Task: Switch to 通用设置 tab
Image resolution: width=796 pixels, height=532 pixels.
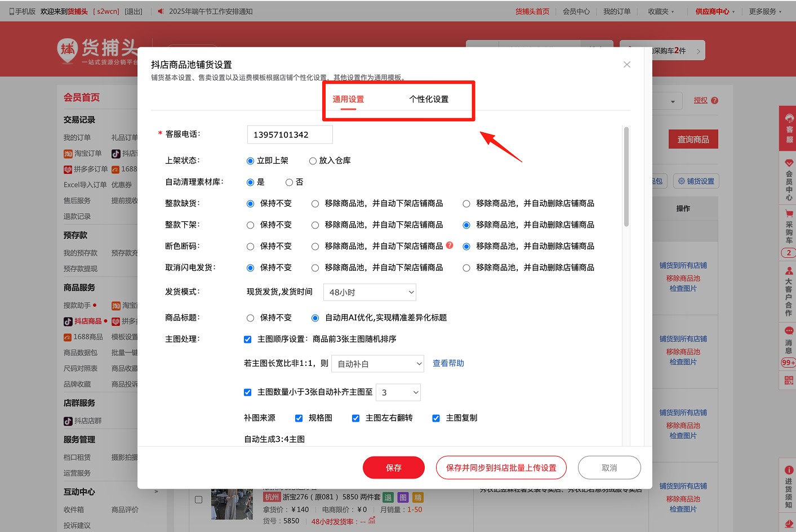Action: (x=348, y=99)
